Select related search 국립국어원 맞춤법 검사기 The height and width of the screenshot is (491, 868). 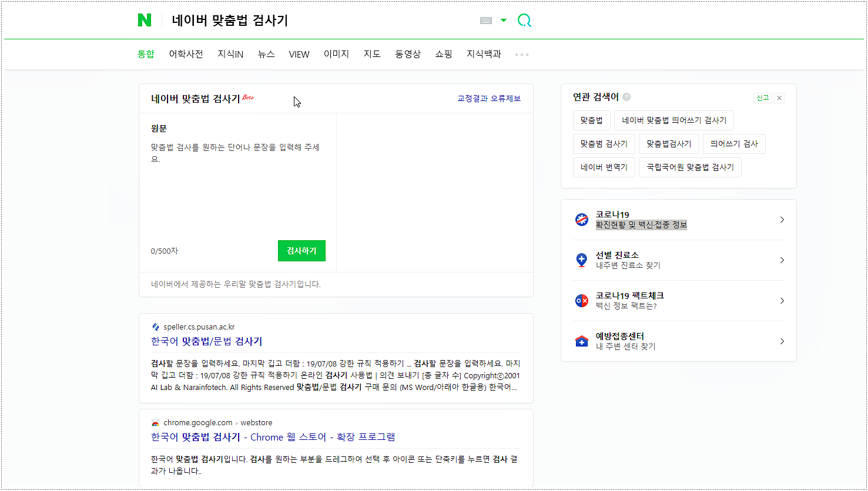tap(691, 167)
